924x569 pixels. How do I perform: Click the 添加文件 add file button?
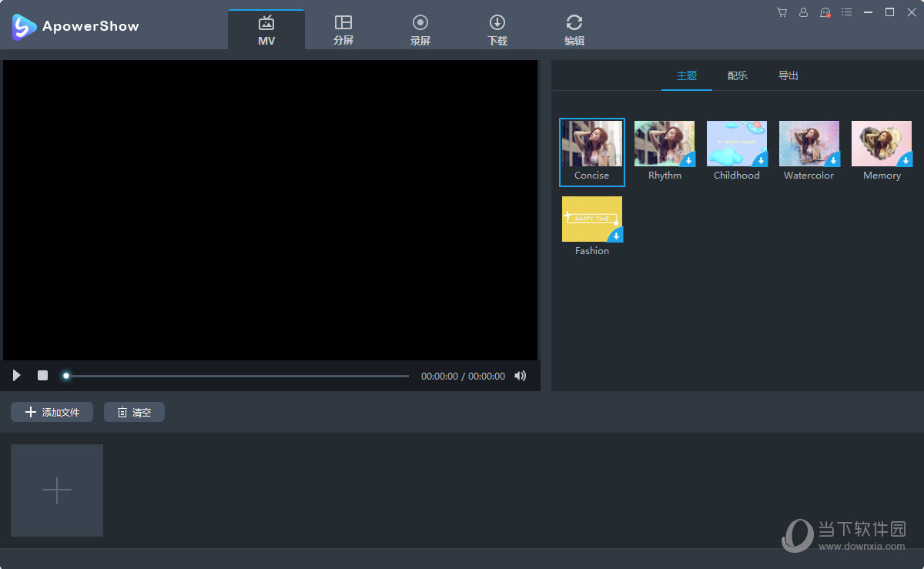[x=52, y=412]
